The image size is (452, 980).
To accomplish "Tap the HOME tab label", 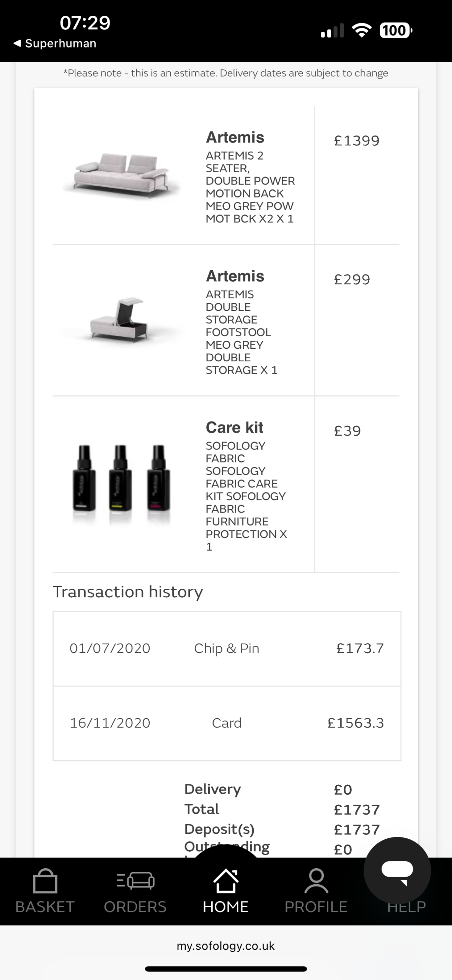I will (226, 907).
